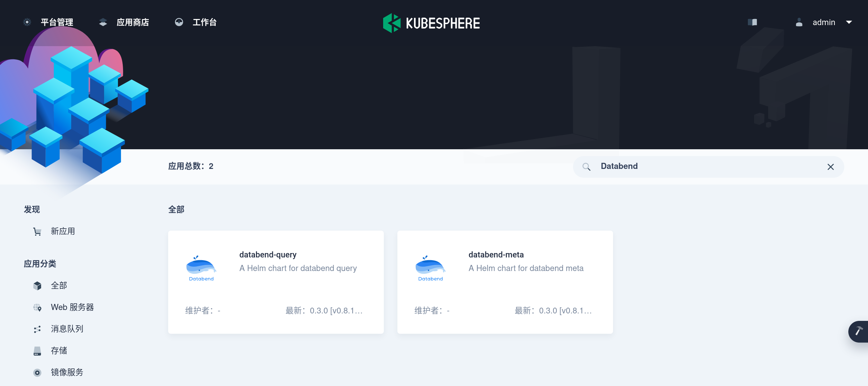
Task: Click the shopping cart icon
Action: coord(37,232)
